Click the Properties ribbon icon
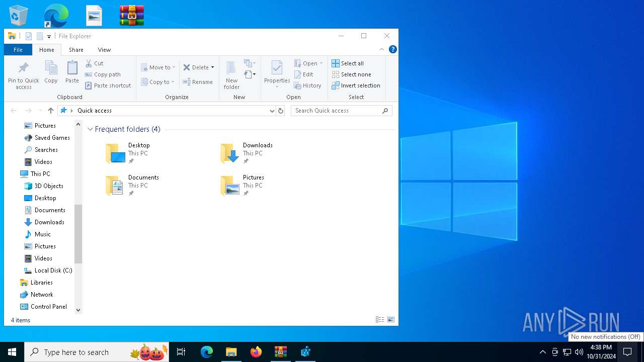Viewport: 644px width, 362px height. tap(277, 68)
